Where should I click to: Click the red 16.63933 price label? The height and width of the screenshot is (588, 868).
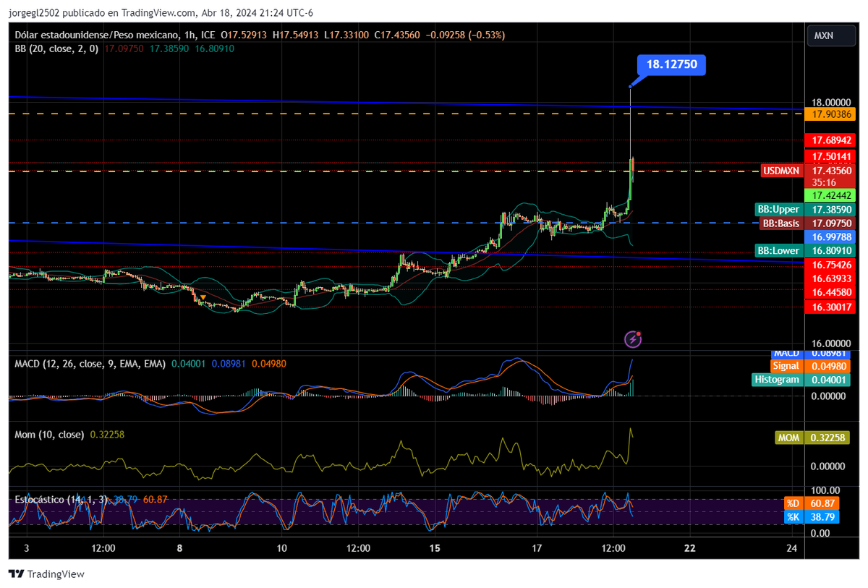point(832,279)
